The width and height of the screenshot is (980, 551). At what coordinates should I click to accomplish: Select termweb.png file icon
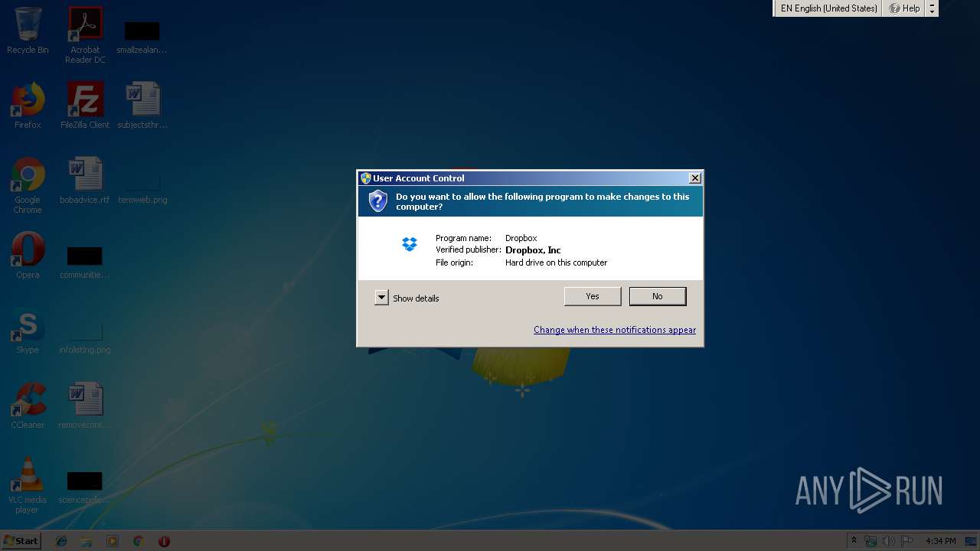click(x=142, y=187)
